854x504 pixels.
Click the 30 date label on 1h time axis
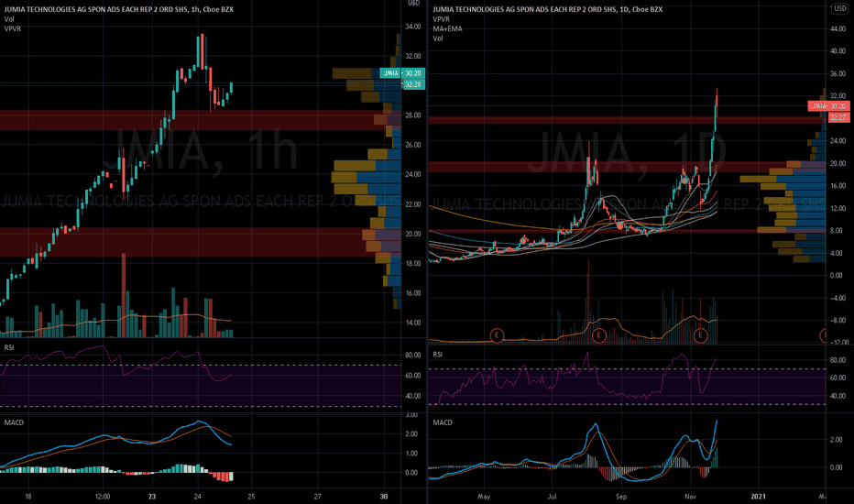click(x=384, y=497)
